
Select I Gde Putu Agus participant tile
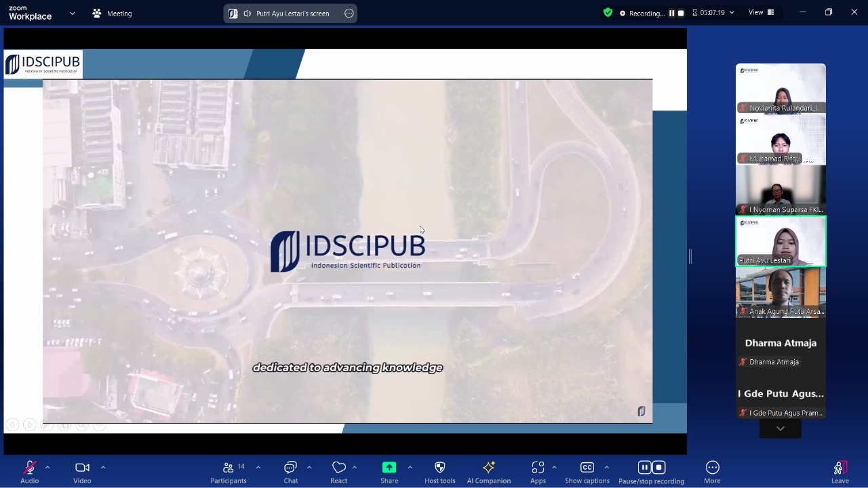click(x=781, y=394)
